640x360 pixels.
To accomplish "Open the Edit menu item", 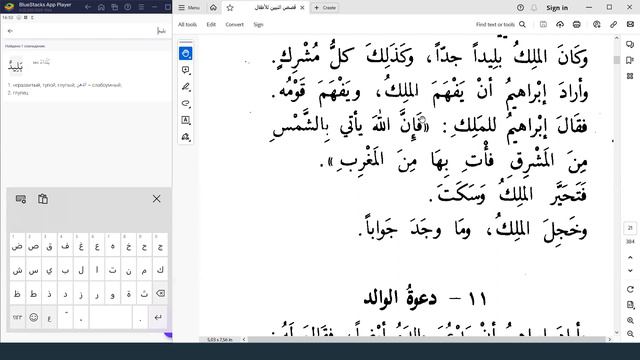I will click(x=211, y=24).
